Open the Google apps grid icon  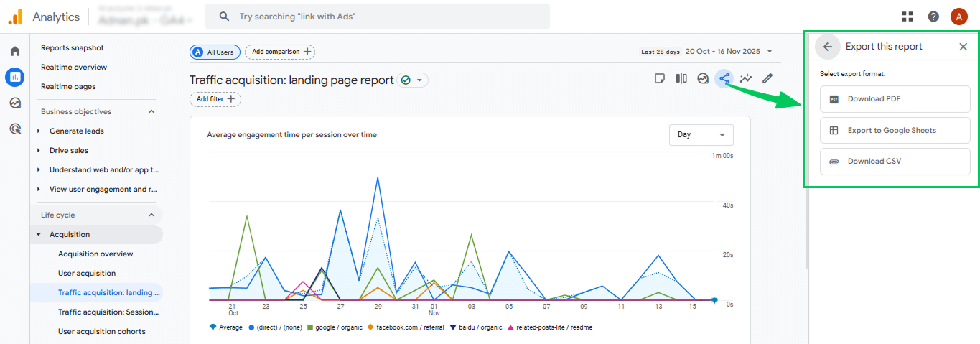point(907,17)
